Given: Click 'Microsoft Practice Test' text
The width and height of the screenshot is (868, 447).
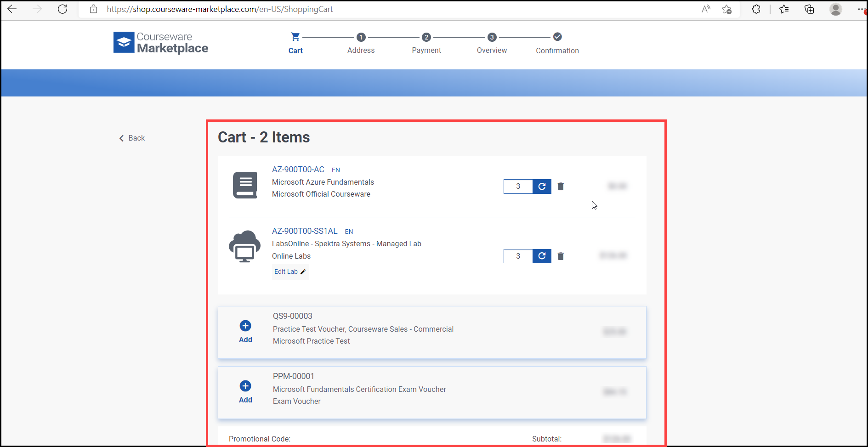Looking at the screenshot, I should pyautogui.click(x=312, y=341).
